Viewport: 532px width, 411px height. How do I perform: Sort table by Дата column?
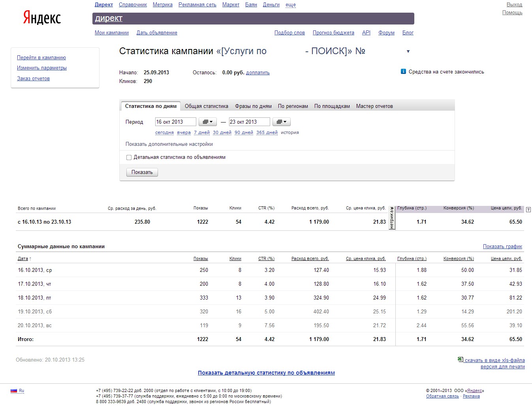pyautogui.click(x=23, y=259)
